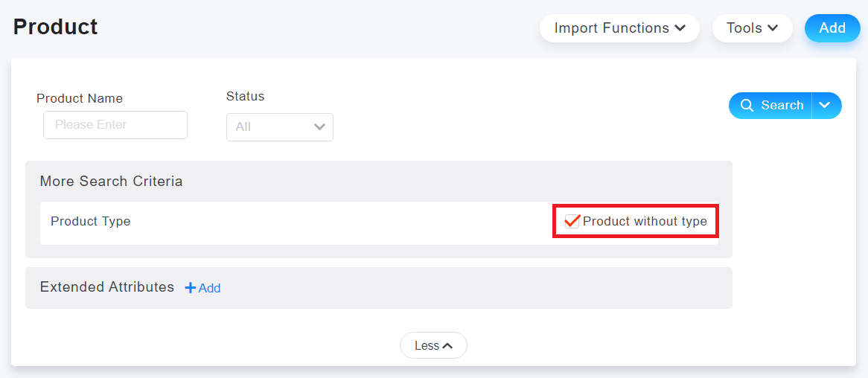Click the Product Type row
Screen dimensions: 868x378
379,223
